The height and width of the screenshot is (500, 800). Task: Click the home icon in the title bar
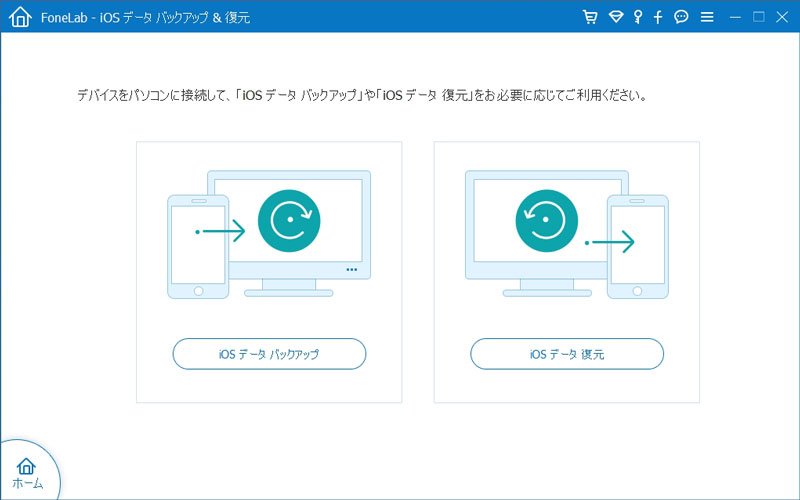click(20, 17)
